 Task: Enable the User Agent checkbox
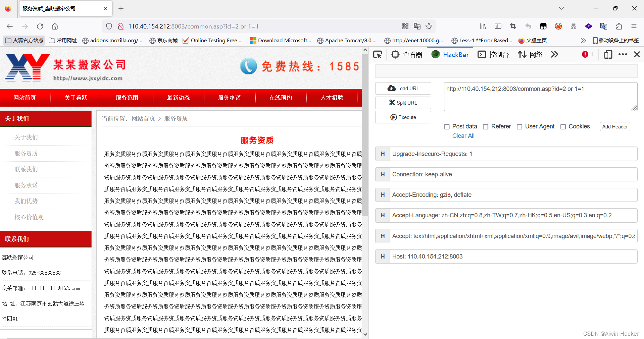click(x=519, y=127)
